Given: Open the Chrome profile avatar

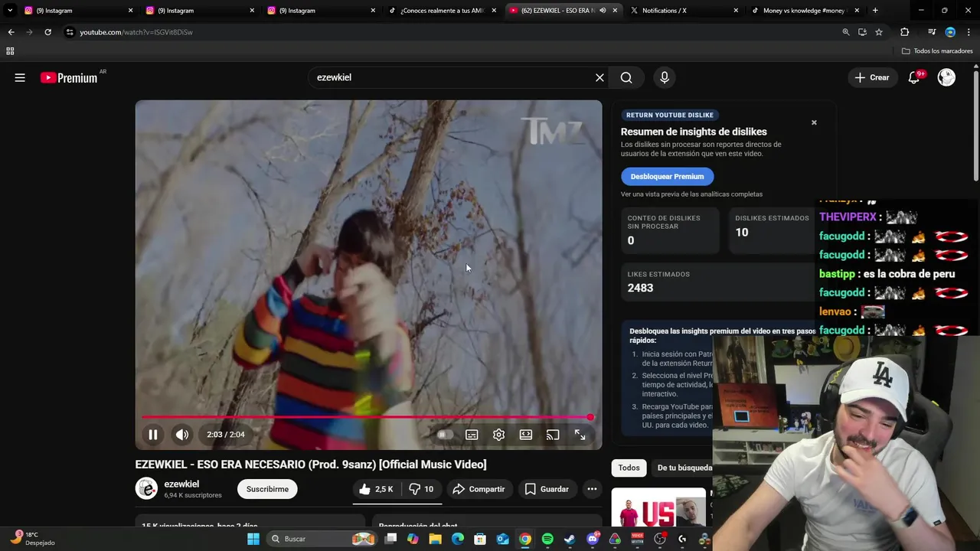Looking at the screenshot, I should 950,32.
